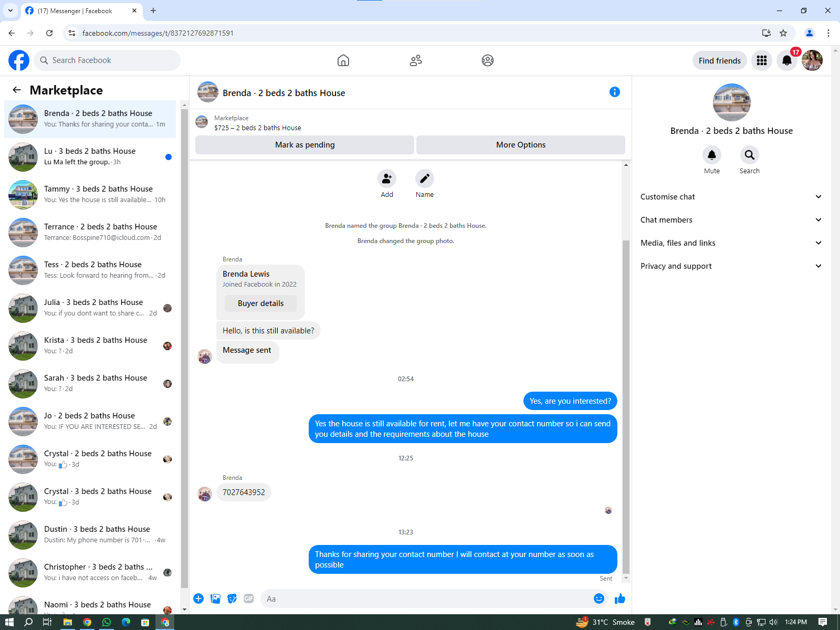This screenshot has width=840, height=630.
Task: Send a thumbs-up like
Action: click(x=620, y=598)
